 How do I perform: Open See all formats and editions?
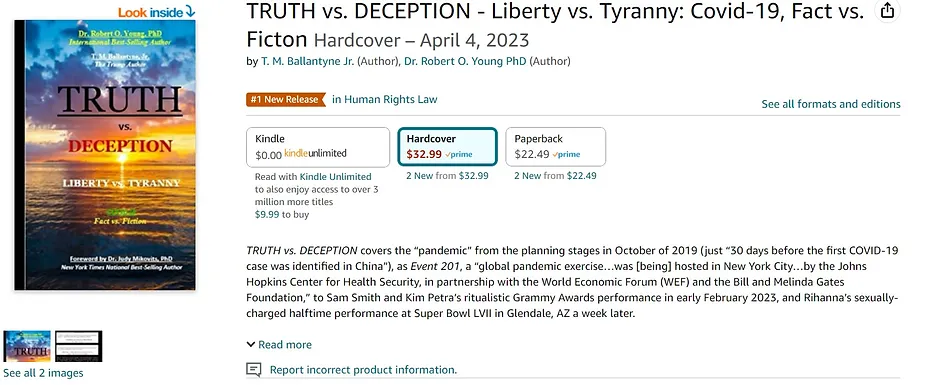(831, 104)
